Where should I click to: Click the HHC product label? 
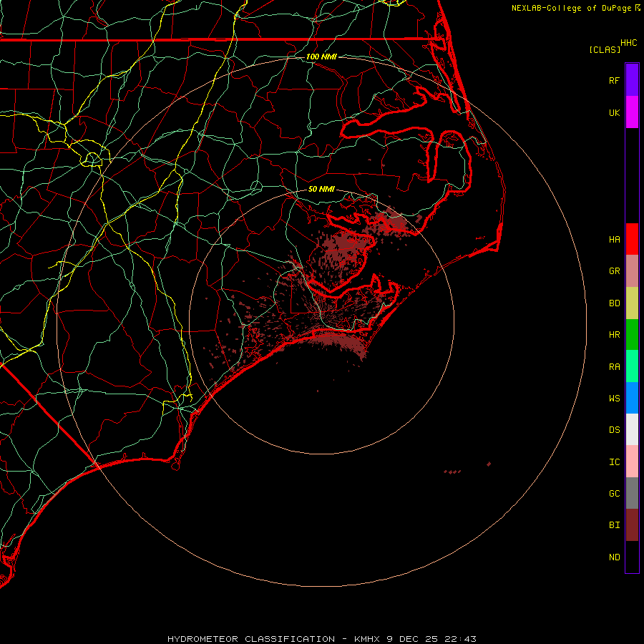click(628, 43)
